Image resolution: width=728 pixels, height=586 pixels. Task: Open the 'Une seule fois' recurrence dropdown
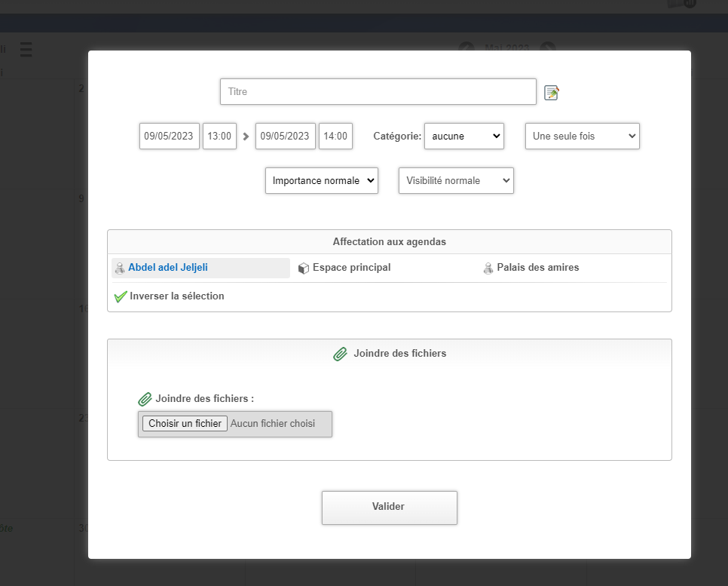point(582,137)
